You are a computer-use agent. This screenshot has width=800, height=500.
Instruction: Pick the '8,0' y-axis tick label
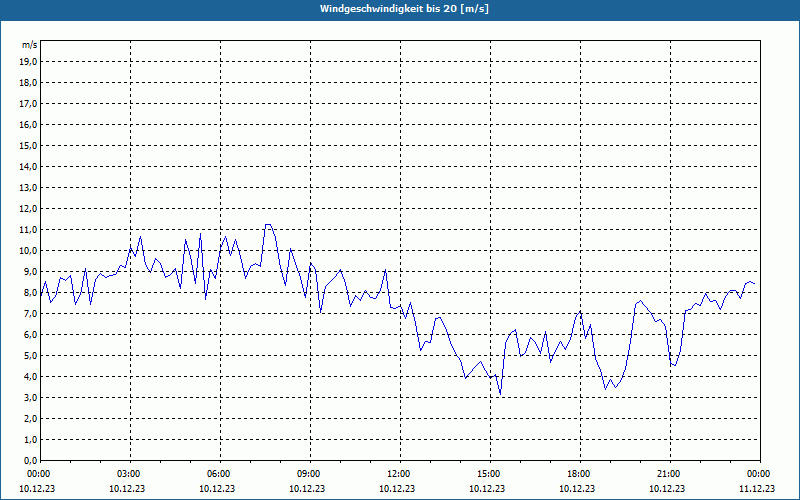[x=30, y=292]
